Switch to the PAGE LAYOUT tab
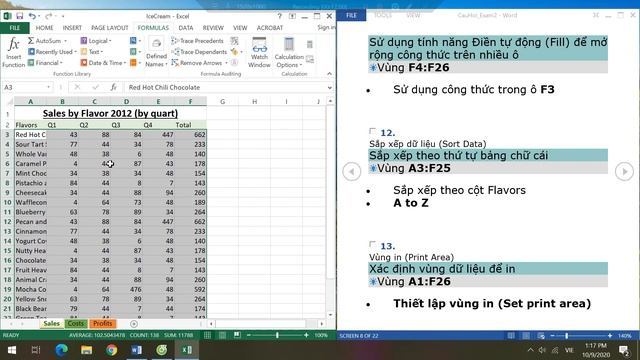Screen dimensions: 640x360 [x=109, y=28]
